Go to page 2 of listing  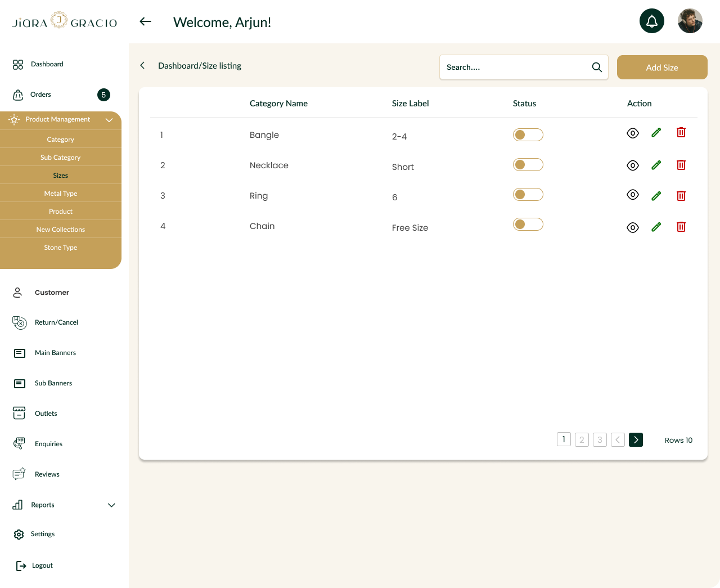click(x=582, y=439)
